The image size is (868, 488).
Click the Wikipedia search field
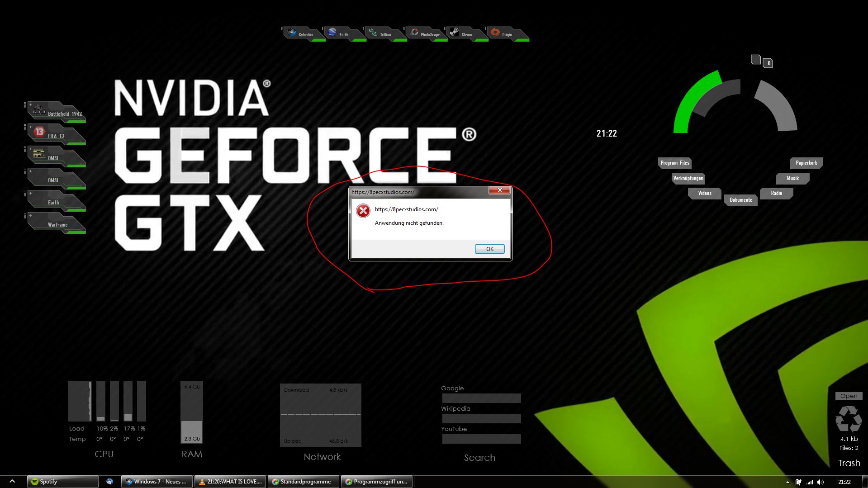click(x=481, y=418)
